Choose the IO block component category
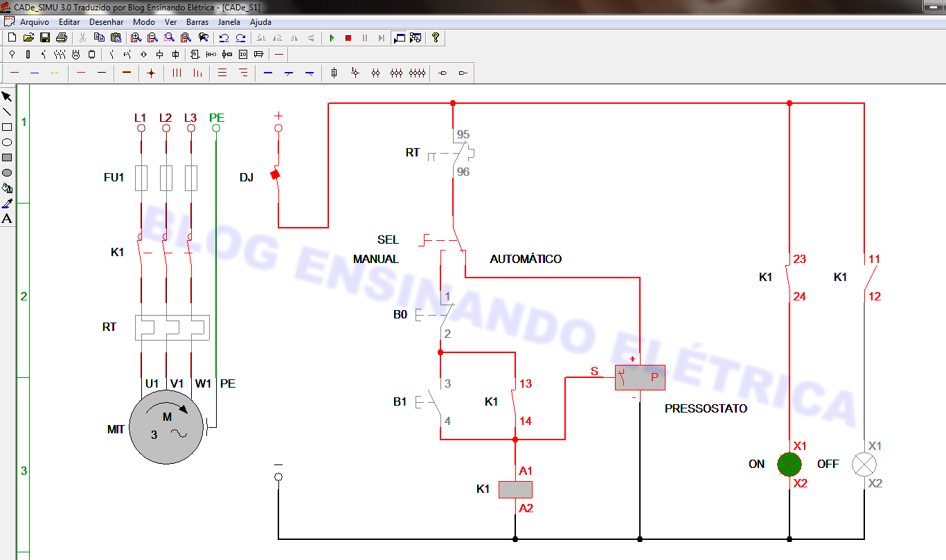The width and height of the screenshot is (946, 560). click(243, 54)
